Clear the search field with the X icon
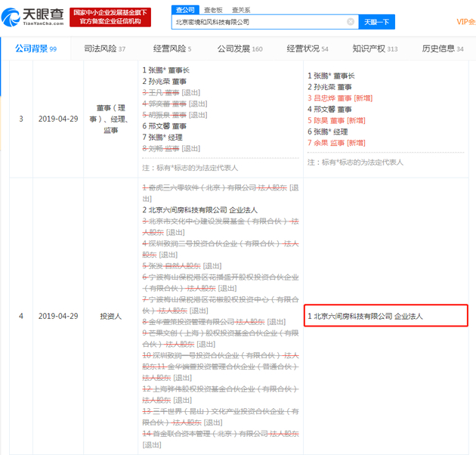 coord(351,22)
